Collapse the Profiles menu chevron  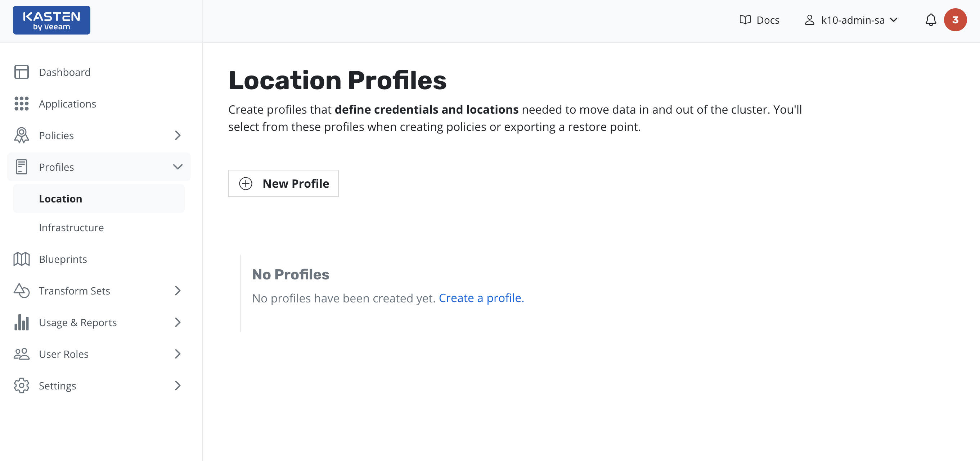click(x=177, y=167)
